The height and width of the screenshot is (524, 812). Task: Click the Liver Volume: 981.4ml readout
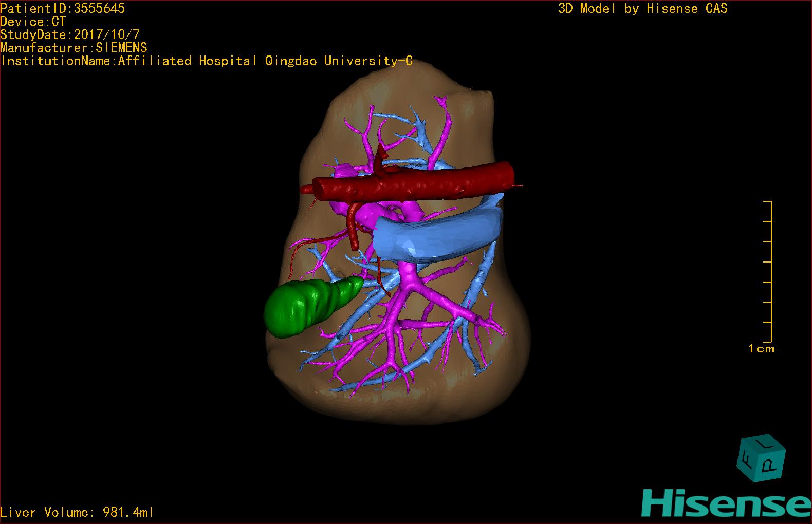click(77, 512)
